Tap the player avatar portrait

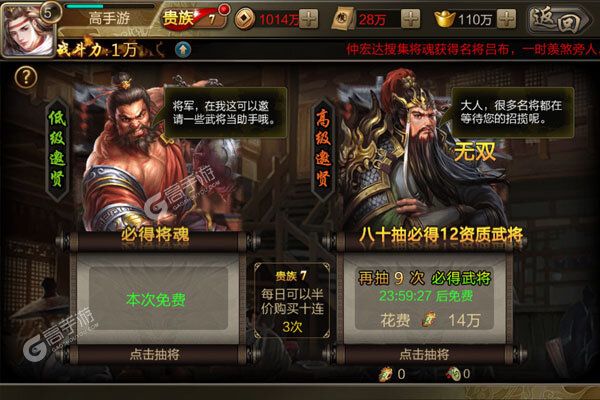point(28,30)
